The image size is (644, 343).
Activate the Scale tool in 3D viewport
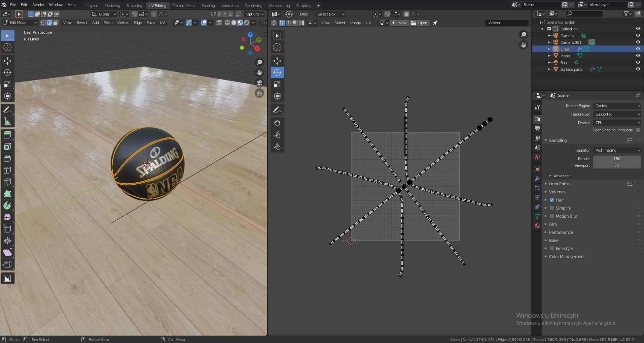coord(7,85)
